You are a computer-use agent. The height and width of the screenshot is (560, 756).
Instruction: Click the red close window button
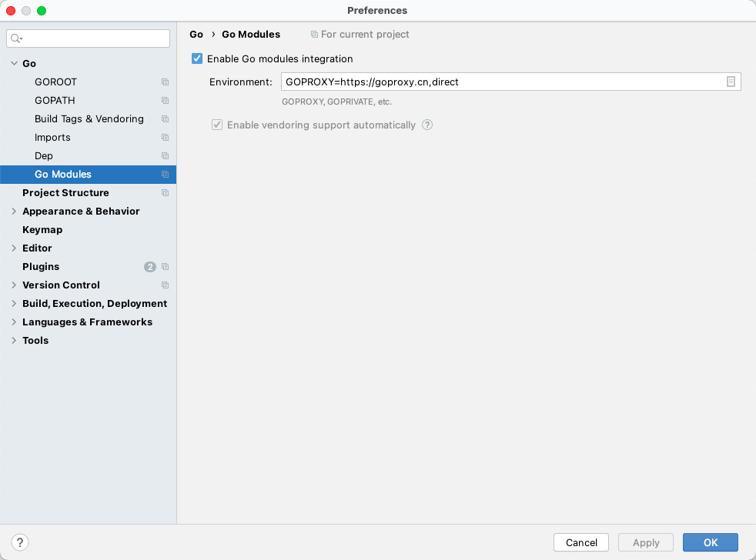pyautogui.click(x=11, y=11)
